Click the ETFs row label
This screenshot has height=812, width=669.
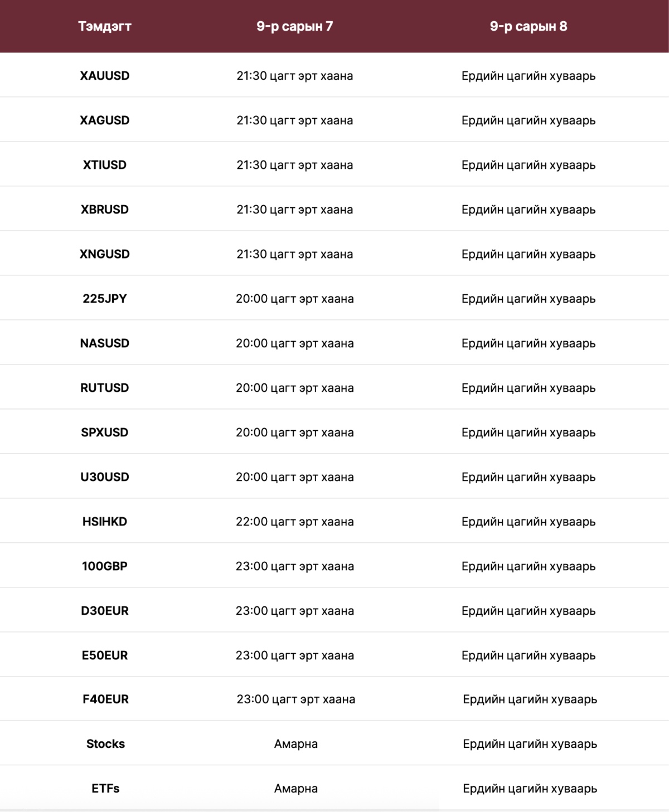coord(105,789)
